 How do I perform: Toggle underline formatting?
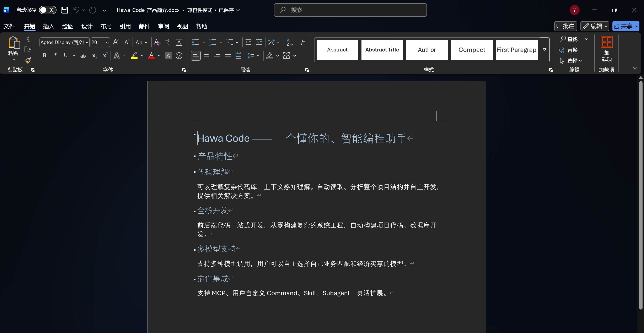click(66, 55)
